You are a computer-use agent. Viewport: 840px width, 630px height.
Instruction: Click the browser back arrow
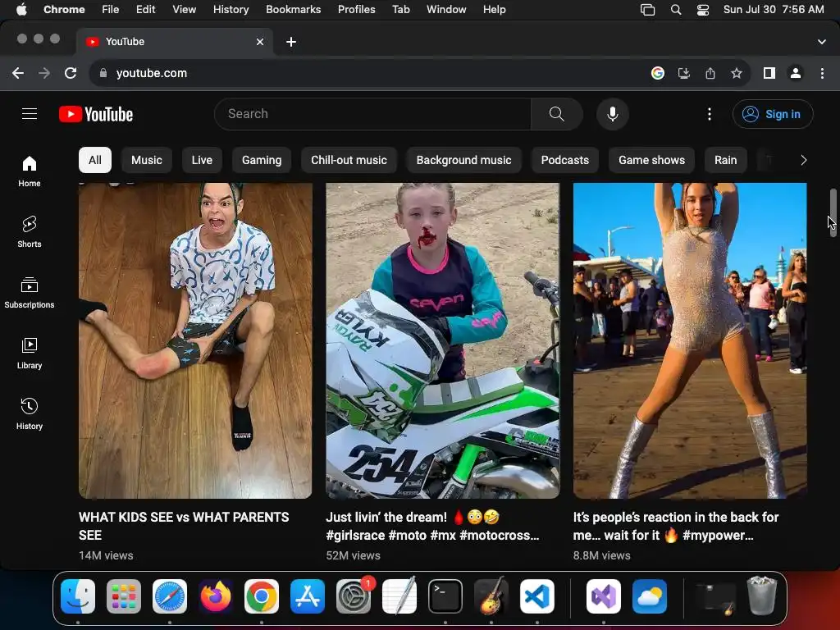coord(18,73)
